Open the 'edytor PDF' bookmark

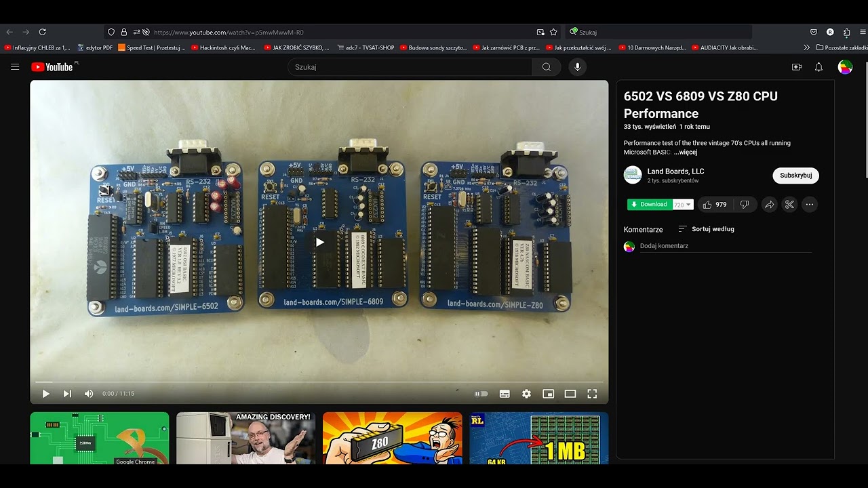(x=95, y=48)
